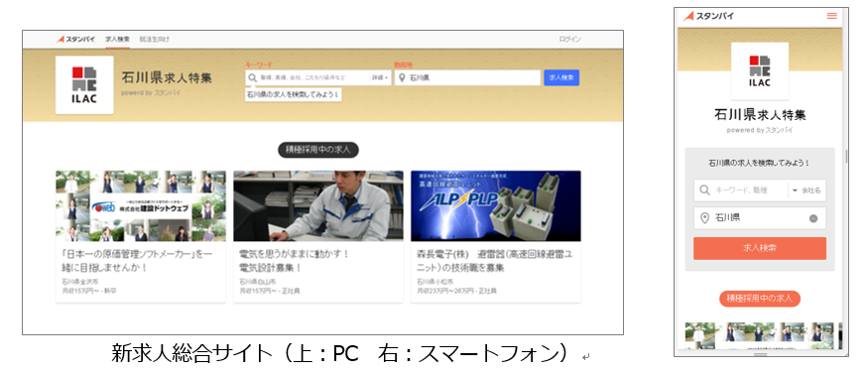This screenshot has width=868, height=373.
Task: Click the magnifier icon in desktop keyword field
Action: coord(252,78)
